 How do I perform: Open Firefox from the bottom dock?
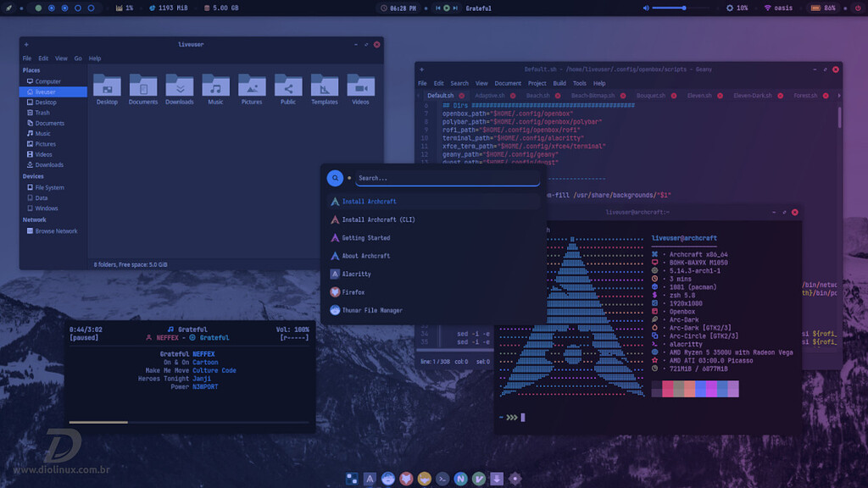(407, 478)
